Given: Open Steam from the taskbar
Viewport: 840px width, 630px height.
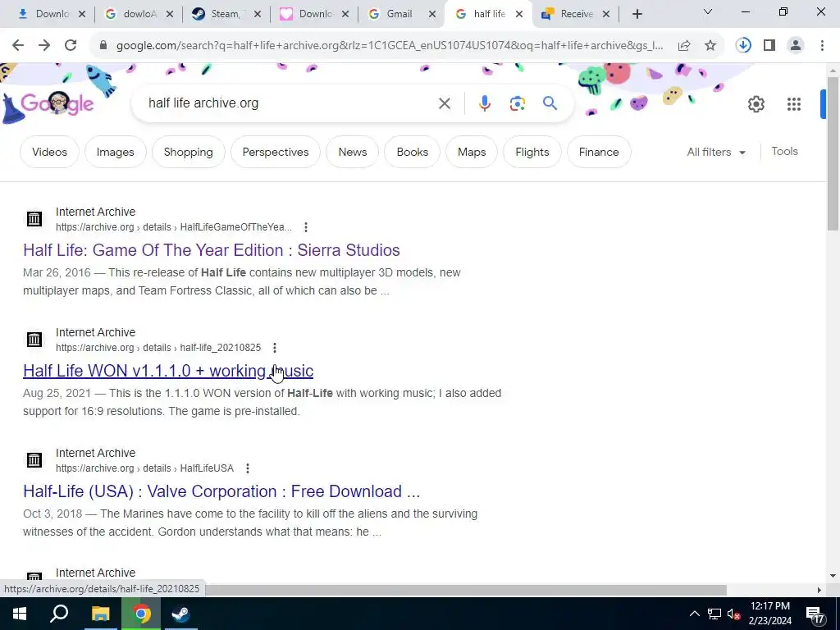Looking at the screenshot, I should (x=180, y=614).
